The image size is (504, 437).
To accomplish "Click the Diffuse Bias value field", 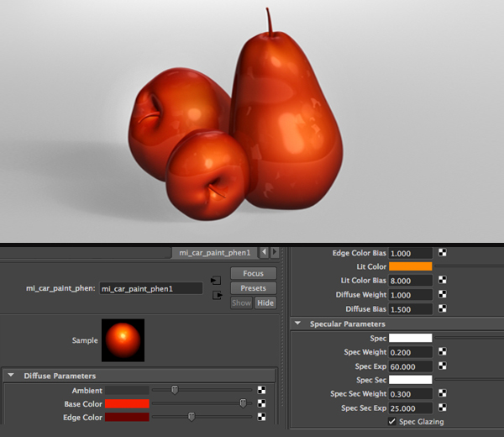I will pyautogui.click(x=411, y=309).
